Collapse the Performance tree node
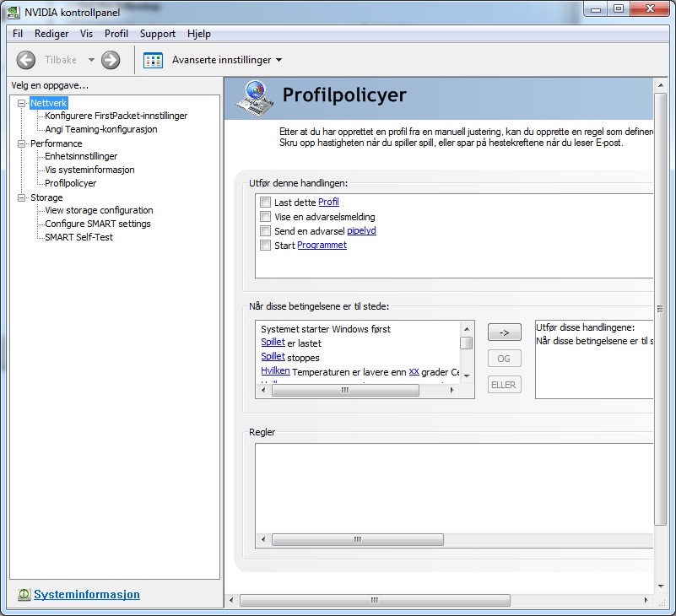The image size is (676, 616). (21, 143)
